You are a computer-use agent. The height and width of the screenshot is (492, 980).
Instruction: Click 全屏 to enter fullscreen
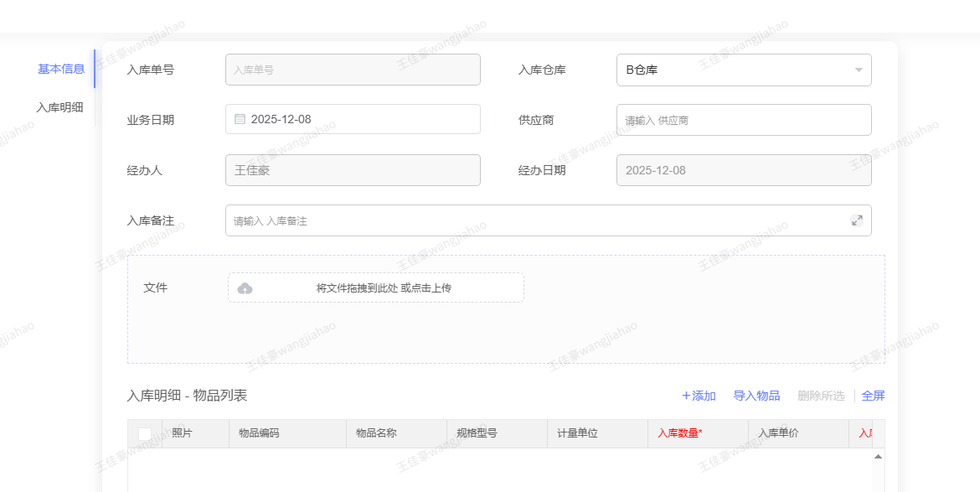tap(873, 396)
